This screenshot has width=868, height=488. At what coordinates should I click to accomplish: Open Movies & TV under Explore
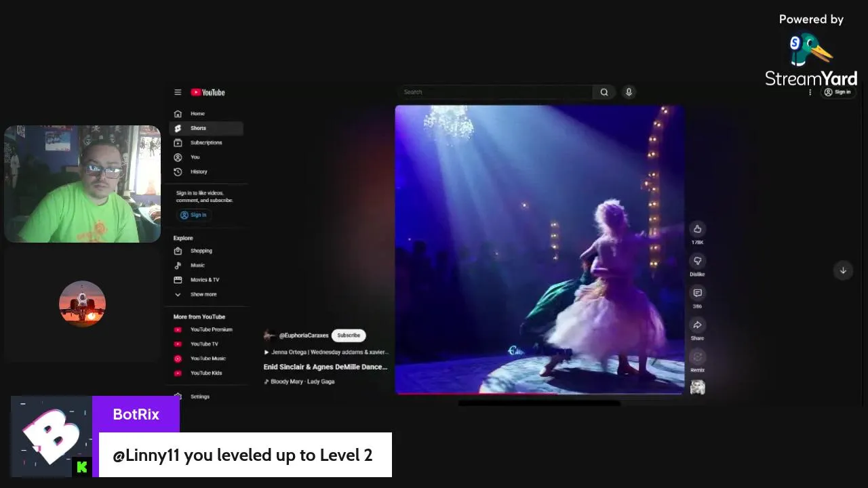206,280
